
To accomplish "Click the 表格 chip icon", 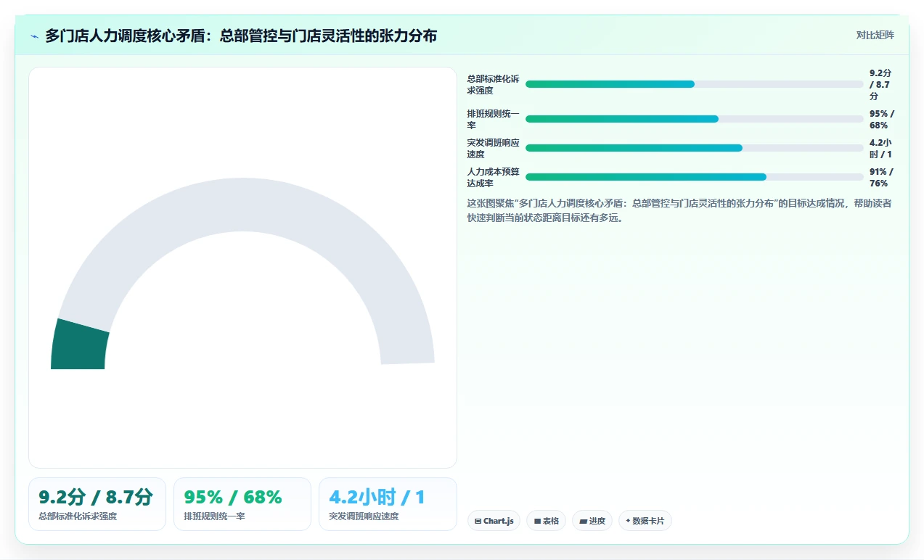I will [x=537, y=521].
